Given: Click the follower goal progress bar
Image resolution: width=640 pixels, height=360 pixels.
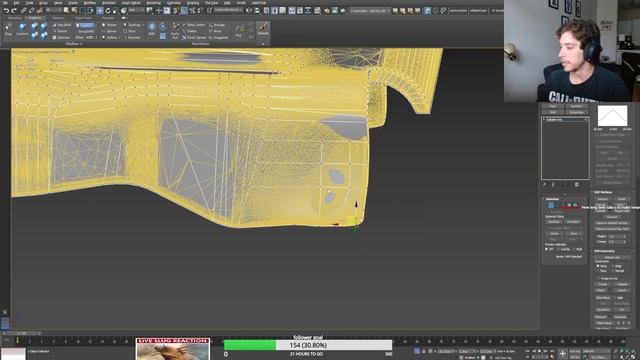Looking at the screenshot, I should [308, 345].
